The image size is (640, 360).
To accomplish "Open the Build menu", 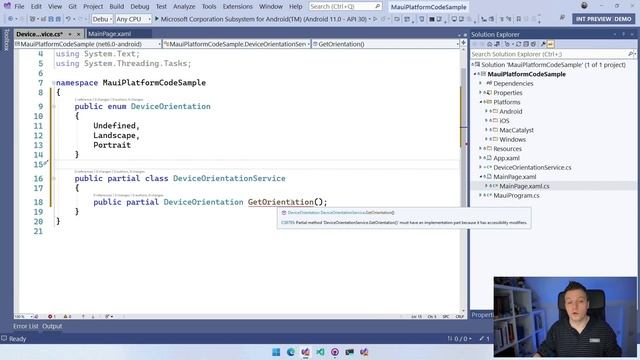I will click(x=116, y=7).
